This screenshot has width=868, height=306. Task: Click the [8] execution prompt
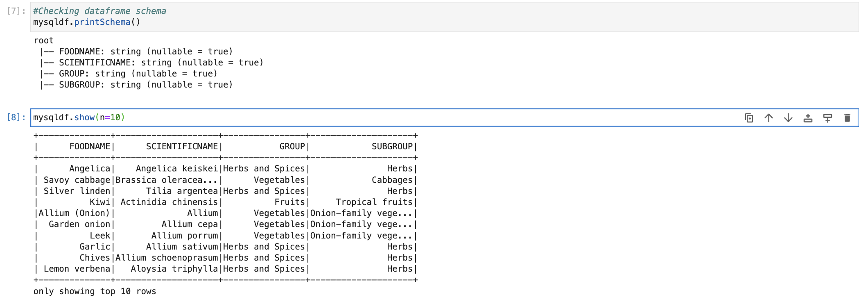click(16, 118)
